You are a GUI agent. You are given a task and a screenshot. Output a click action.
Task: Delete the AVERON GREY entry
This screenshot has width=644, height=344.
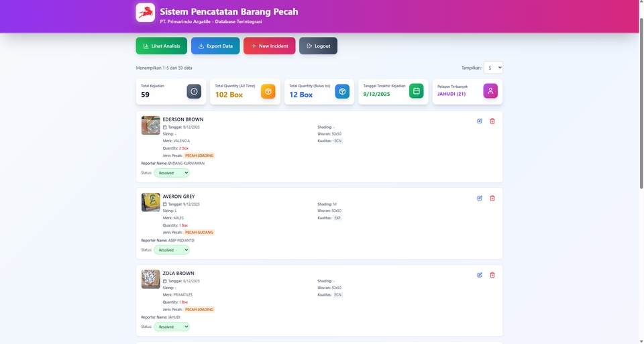[x=492, y=198]
